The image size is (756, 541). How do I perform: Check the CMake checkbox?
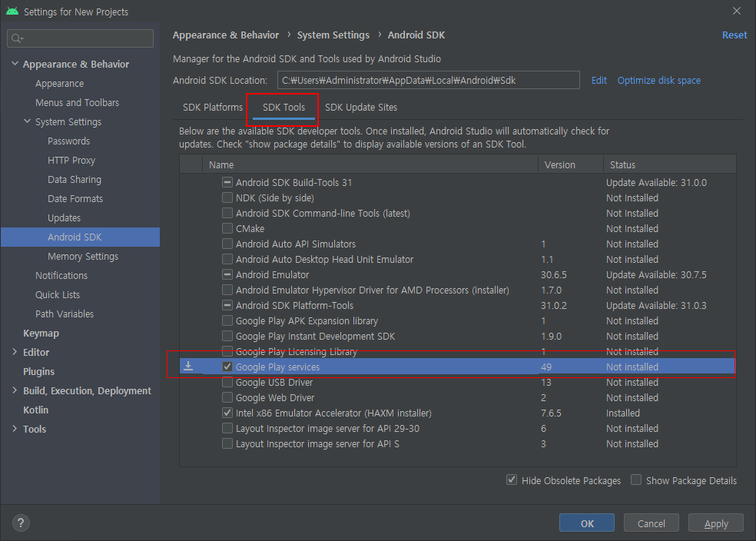click(227, 228)
